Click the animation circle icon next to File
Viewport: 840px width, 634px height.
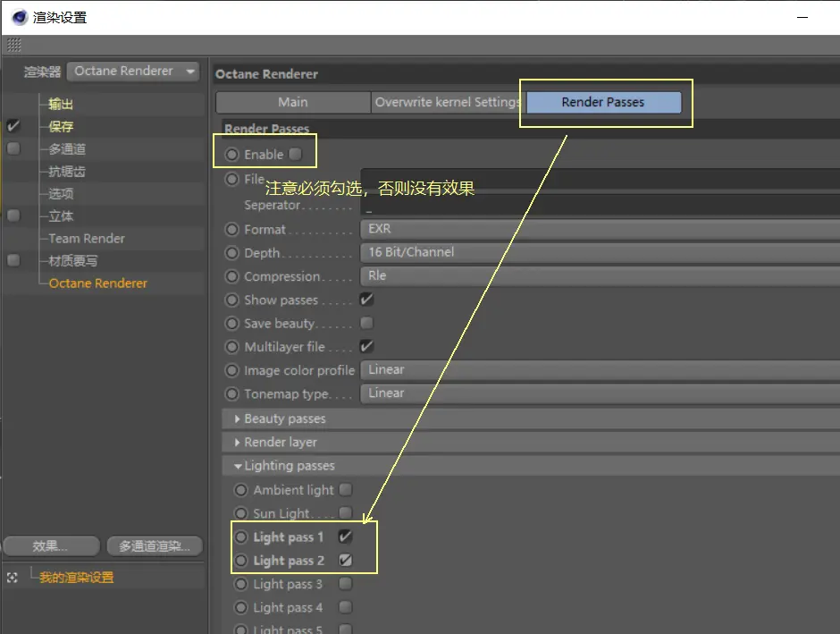point(231,179)
